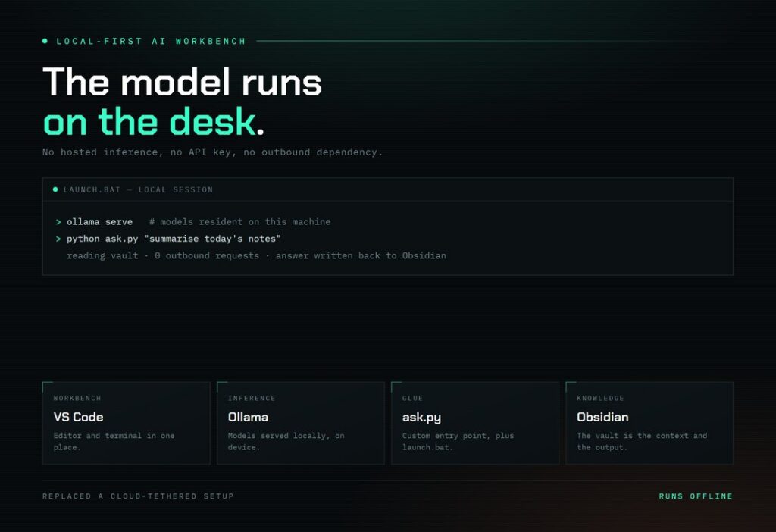Image resolution: width=776 pixels, height=532 pixels.
Task: Click 'Custom entry point, plus launch.bat.' description
Action: point(458,441)
